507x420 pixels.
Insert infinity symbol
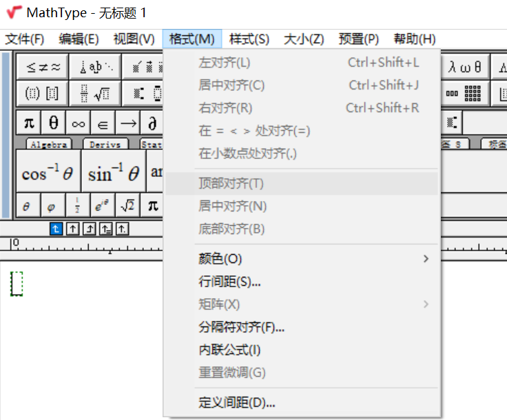[79, 123]
